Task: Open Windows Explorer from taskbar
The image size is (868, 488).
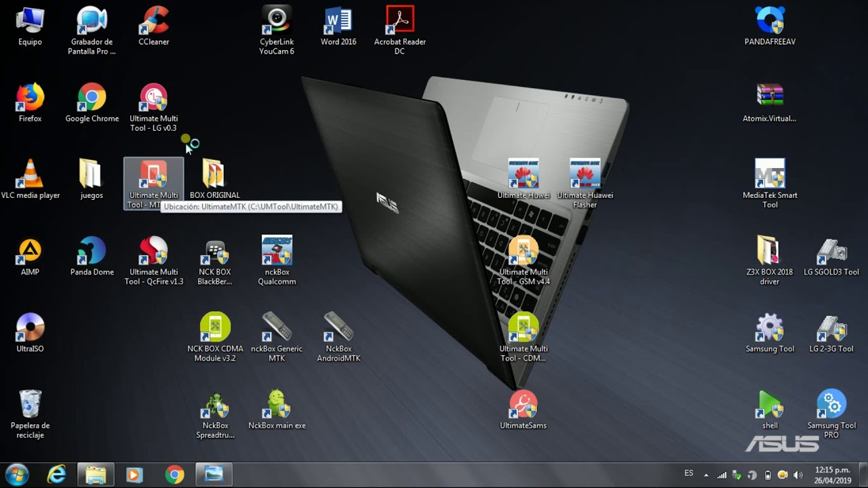Action: tap(96, 474)
